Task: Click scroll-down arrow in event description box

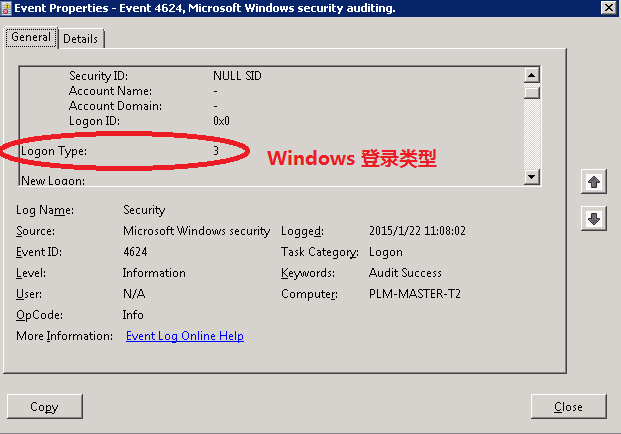Action: coord(531,177)
